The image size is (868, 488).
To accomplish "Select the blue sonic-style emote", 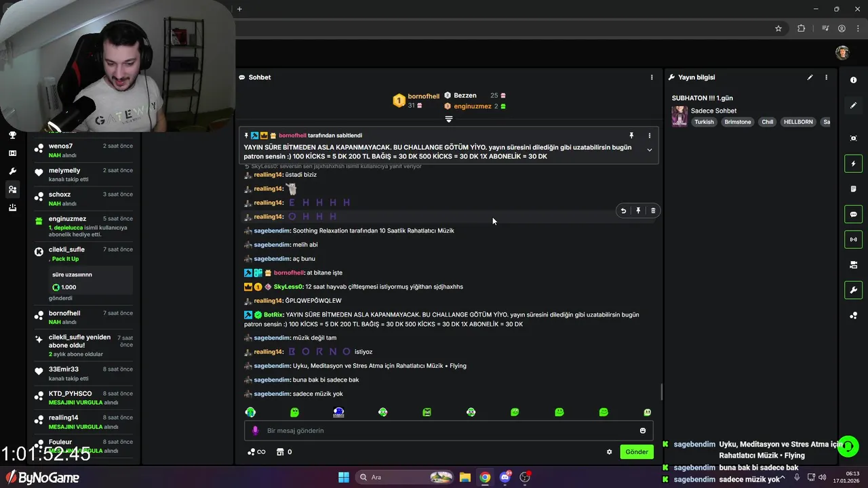I will tap(338, 412).
